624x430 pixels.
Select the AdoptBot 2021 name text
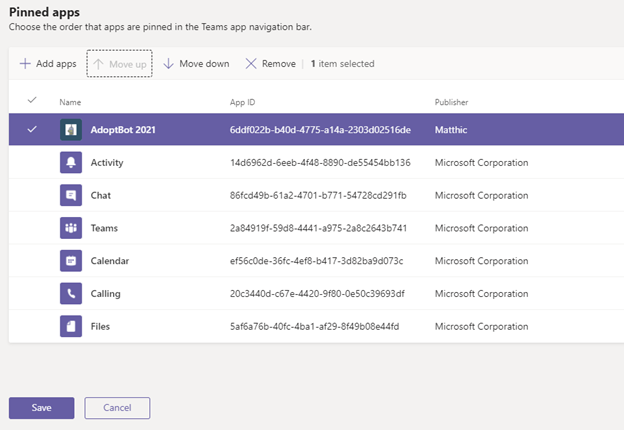pos(123,130)
